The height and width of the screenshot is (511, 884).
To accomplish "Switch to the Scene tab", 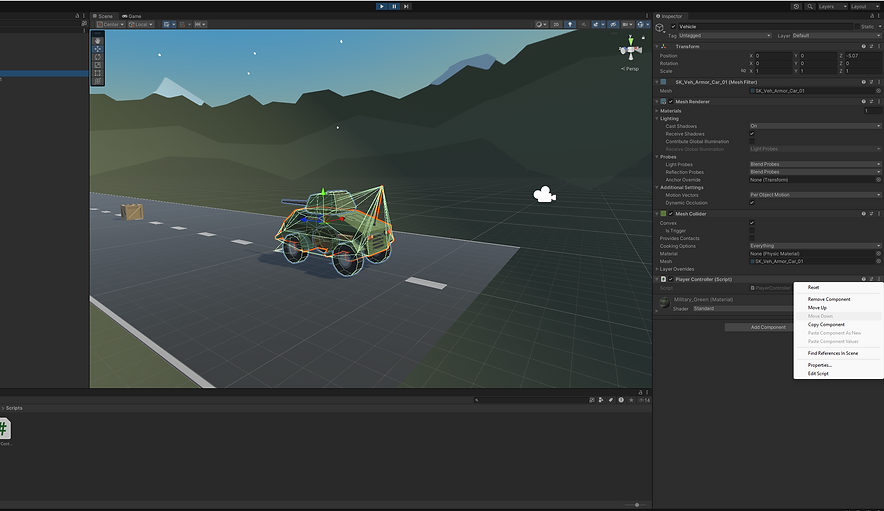I will coord(103,16).
